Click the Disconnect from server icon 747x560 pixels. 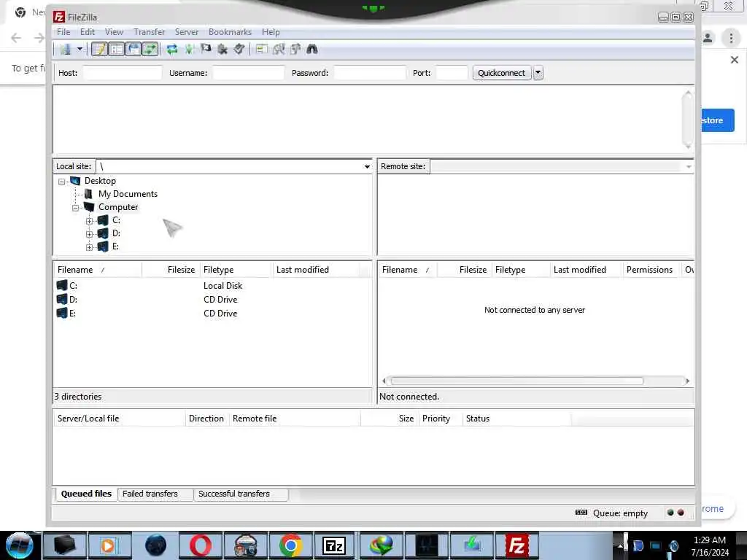(x=222, y=49)
